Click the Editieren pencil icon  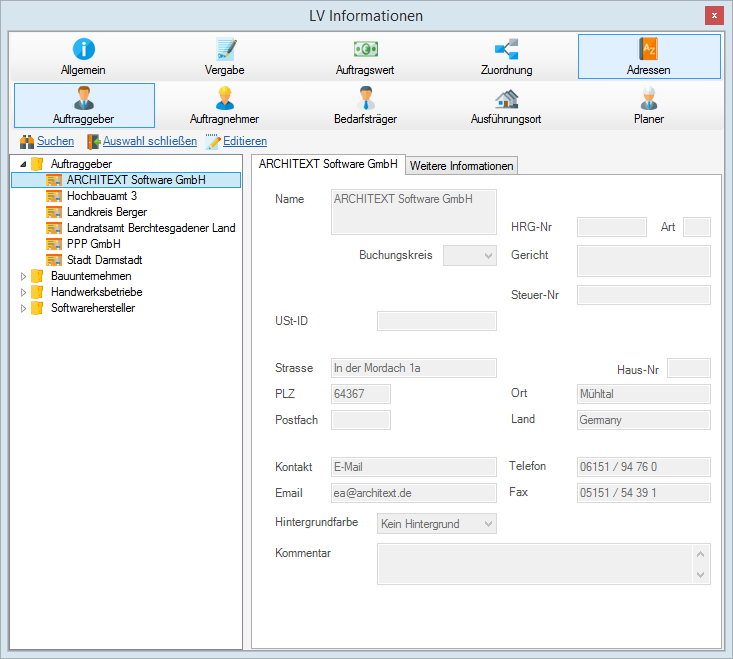(x=213, y=142)
